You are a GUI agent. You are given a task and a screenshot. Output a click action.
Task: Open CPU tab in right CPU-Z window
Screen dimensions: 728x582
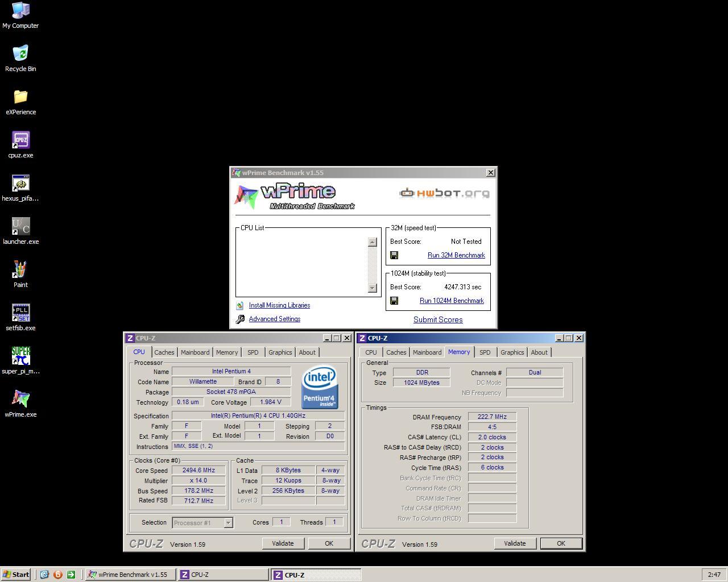[x=371, y=352]
